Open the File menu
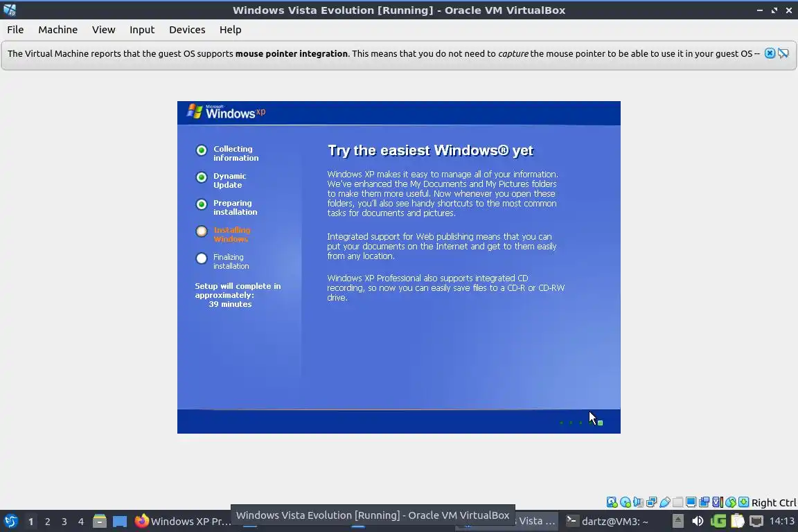This screenshot has width=798, height=532. pyautogui.click(x=15, y=30)
